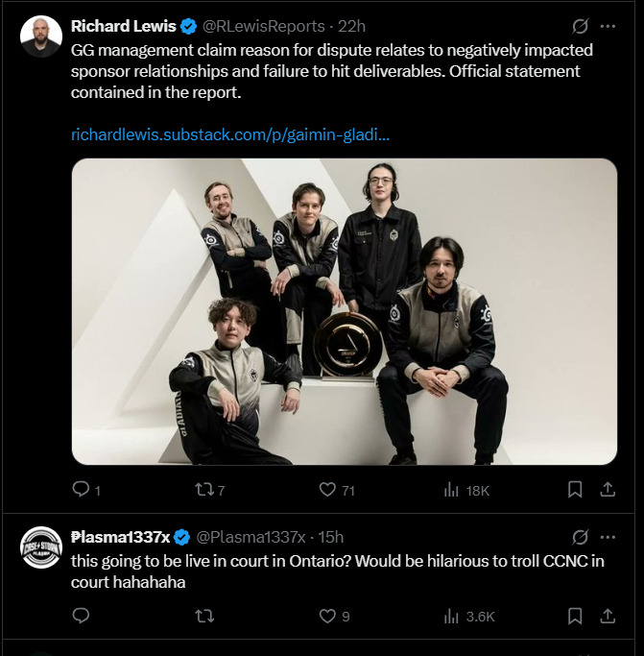Open more options for the Plasma1337x comment

coord(608,537)
